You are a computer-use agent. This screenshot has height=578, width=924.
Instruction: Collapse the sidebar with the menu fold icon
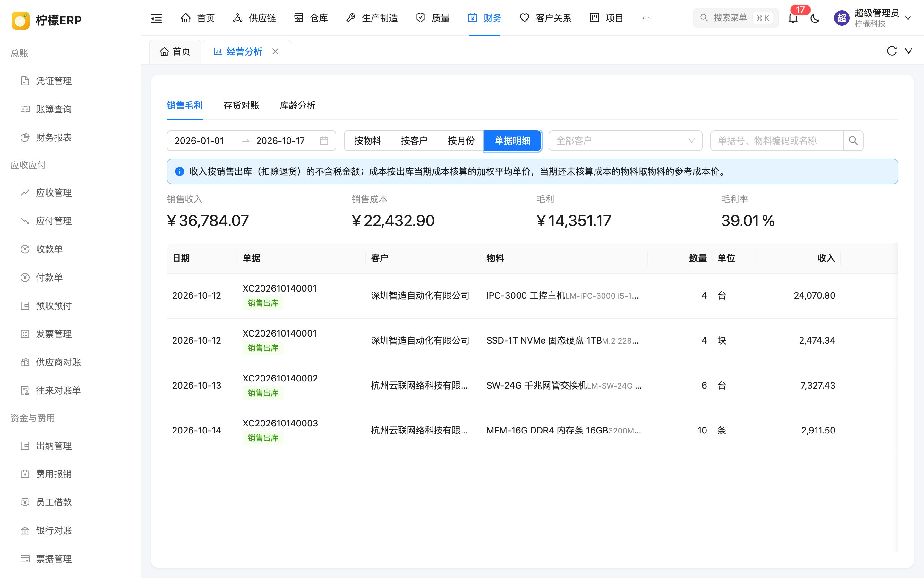pyautogui.click(x=157, y=18)
